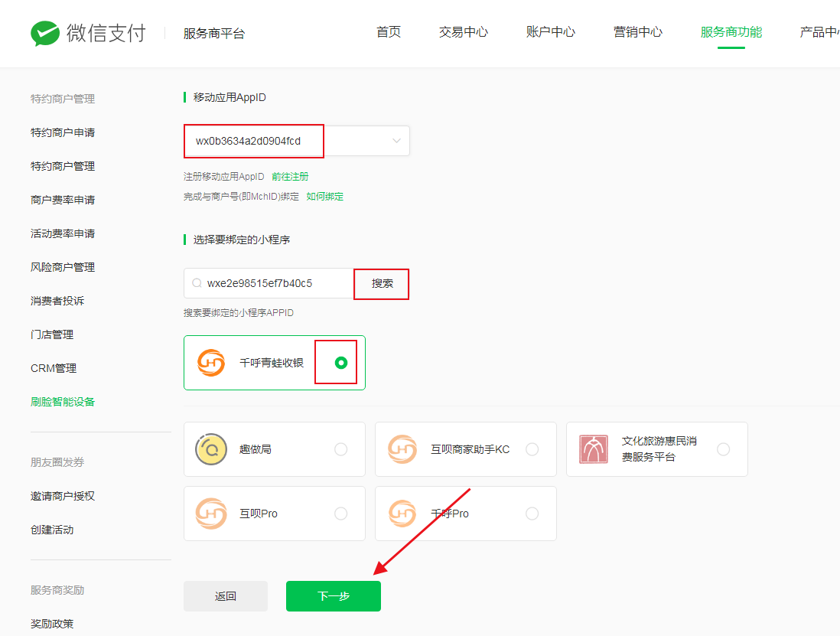Select the 千呼青蛙收银 radio button
The height and width of the screenshot is (636, 840).
coord(340,363)
